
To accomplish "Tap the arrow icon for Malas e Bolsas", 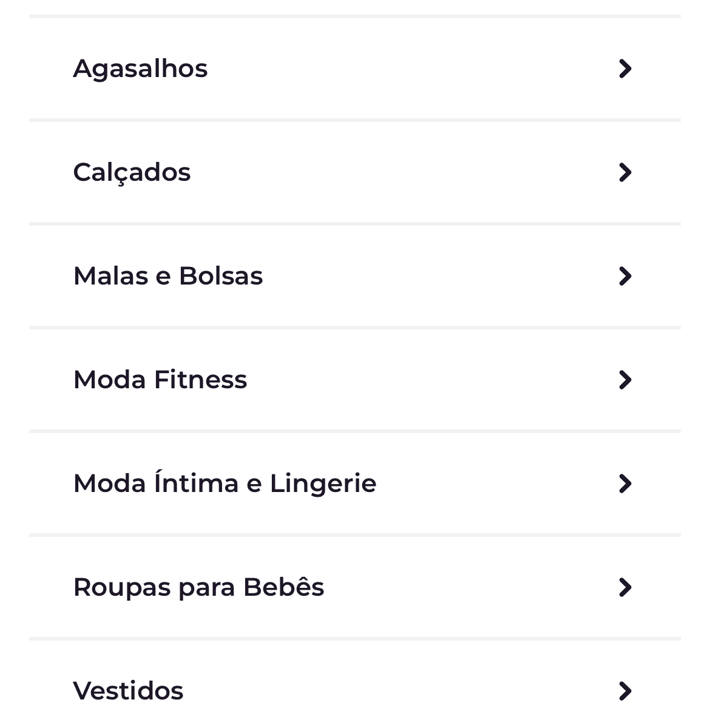I will click(x=625, y=276).
